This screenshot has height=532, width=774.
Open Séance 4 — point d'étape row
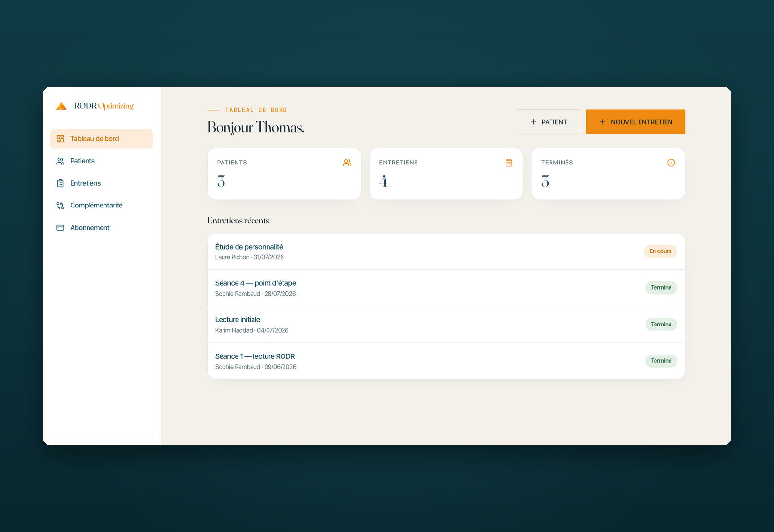[446, 288]
